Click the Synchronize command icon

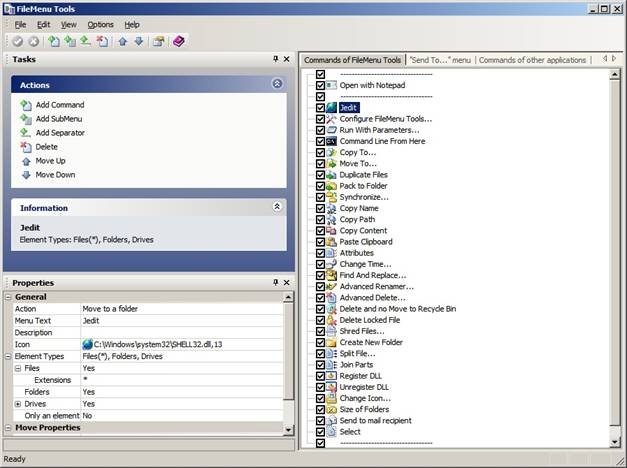click(x=331, y=197)
